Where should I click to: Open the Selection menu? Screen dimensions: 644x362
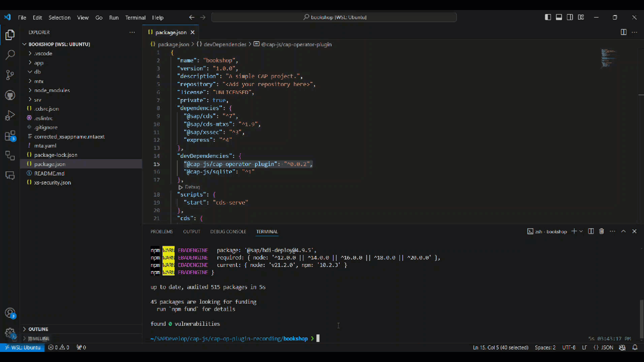[59, 18]
